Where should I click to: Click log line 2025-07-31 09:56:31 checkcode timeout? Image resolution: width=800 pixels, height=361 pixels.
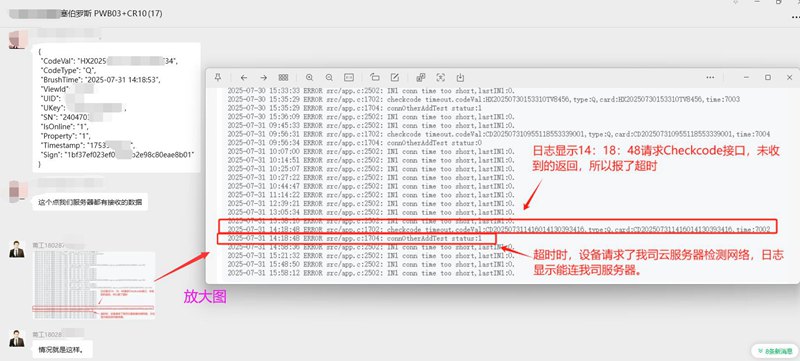[498, 134]
